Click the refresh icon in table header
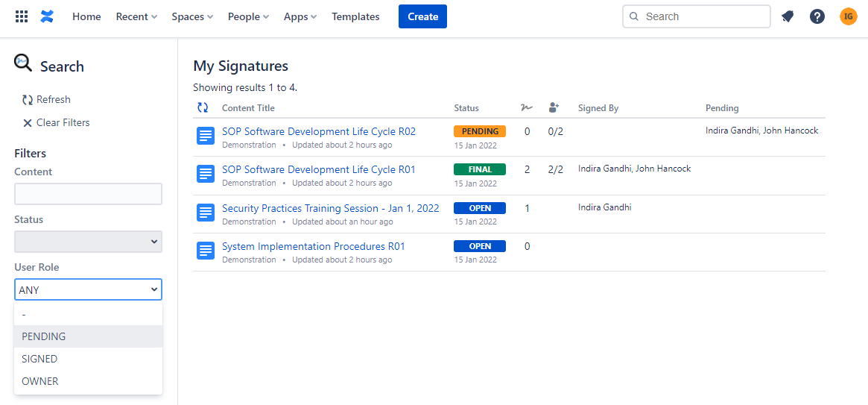 203,108
